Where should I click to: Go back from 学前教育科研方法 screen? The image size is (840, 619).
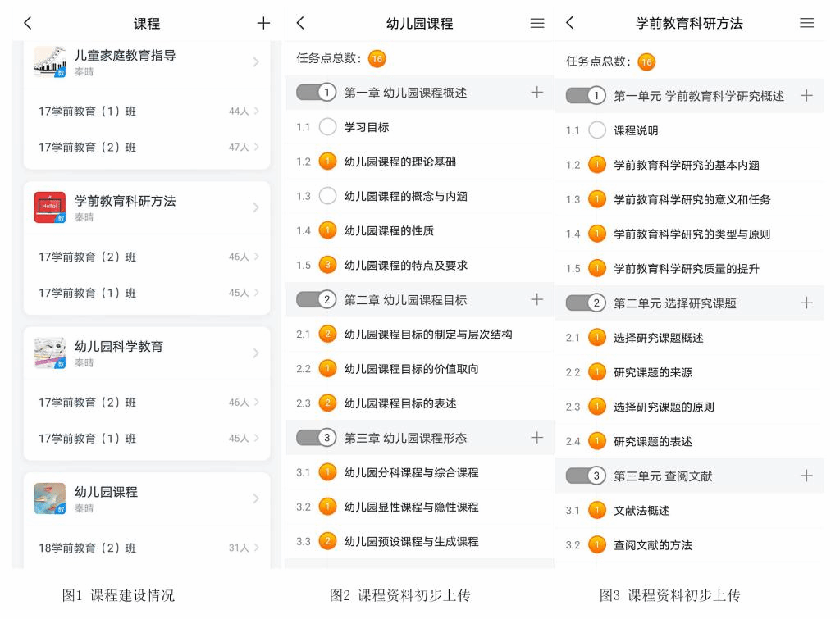pos(570,24)
